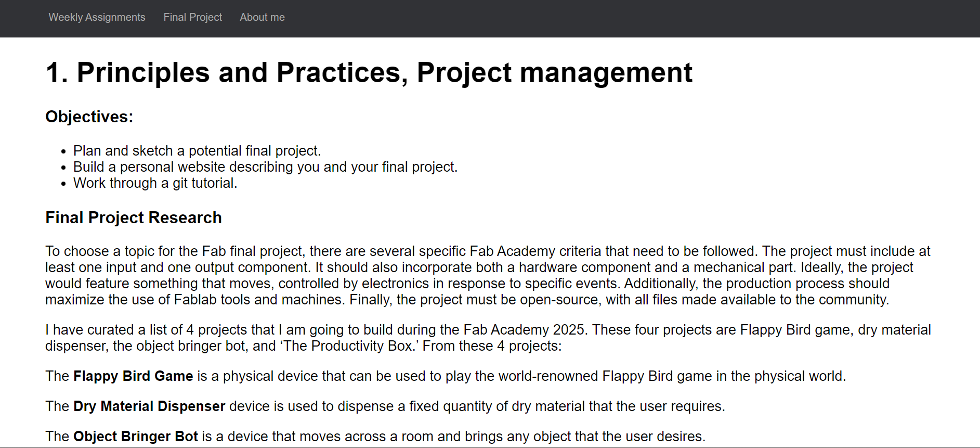Viewport: 980px width, 448px height.
Task: Go to the Final Project page
Action: click(192, 17)
